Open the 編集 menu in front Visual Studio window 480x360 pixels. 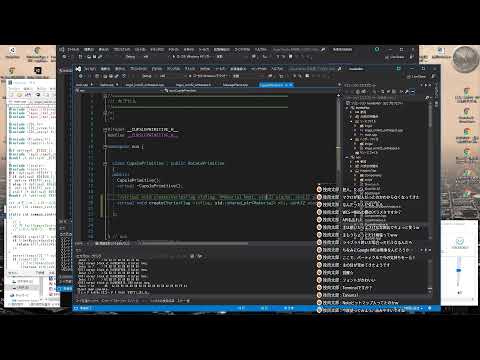click(105, 69)
